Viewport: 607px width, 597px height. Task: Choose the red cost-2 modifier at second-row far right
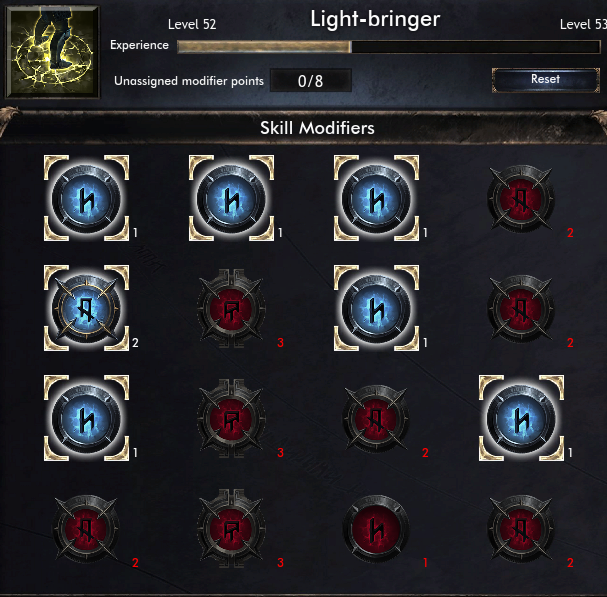(x=521, y=309)
